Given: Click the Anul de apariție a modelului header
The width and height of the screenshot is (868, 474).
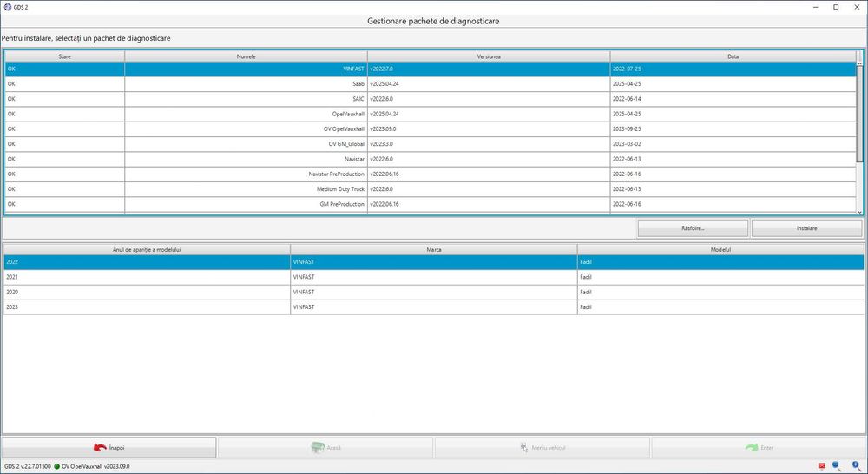Looking at the screenshot, I should coord(147,250).
